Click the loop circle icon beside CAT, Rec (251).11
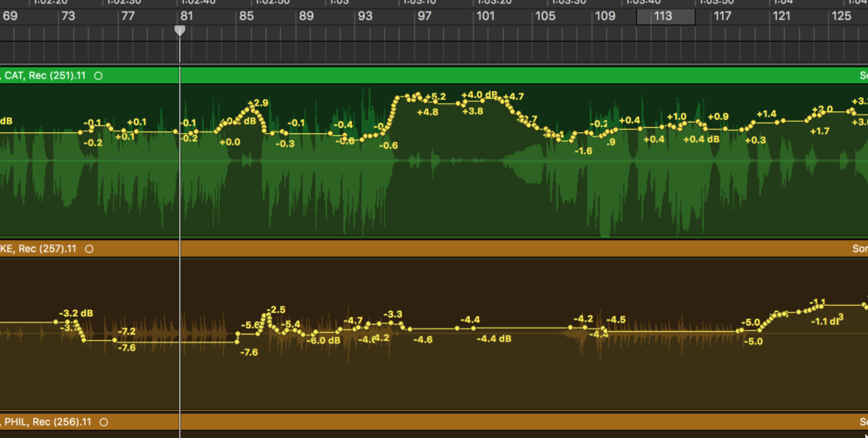Image resolution: width=868 pixels, height=438 pixels. [99, 75]
